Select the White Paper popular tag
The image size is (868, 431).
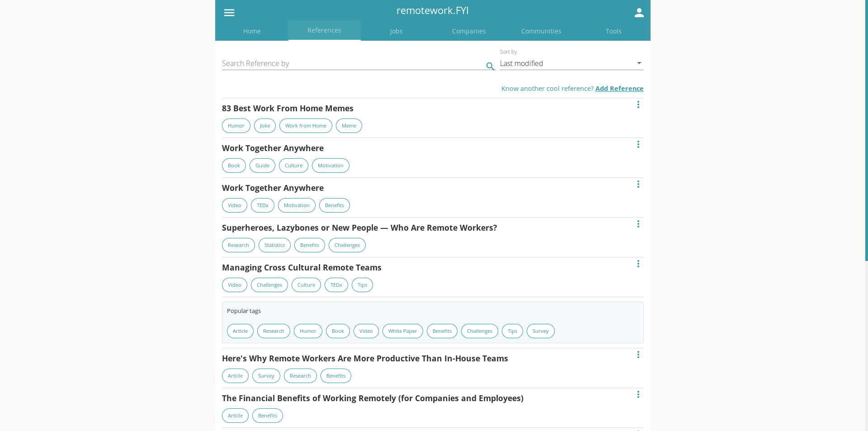pyautogui.click(x=403, y=331)
